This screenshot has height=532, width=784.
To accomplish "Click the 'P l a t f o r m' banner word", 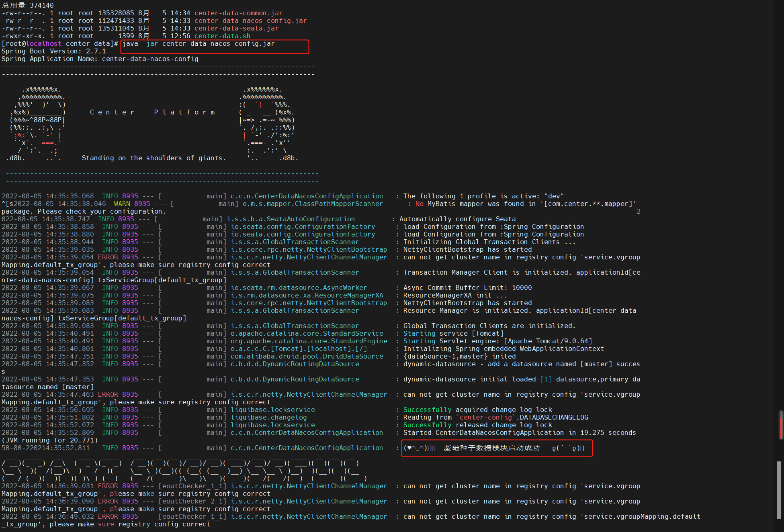I will pos(184,112).
